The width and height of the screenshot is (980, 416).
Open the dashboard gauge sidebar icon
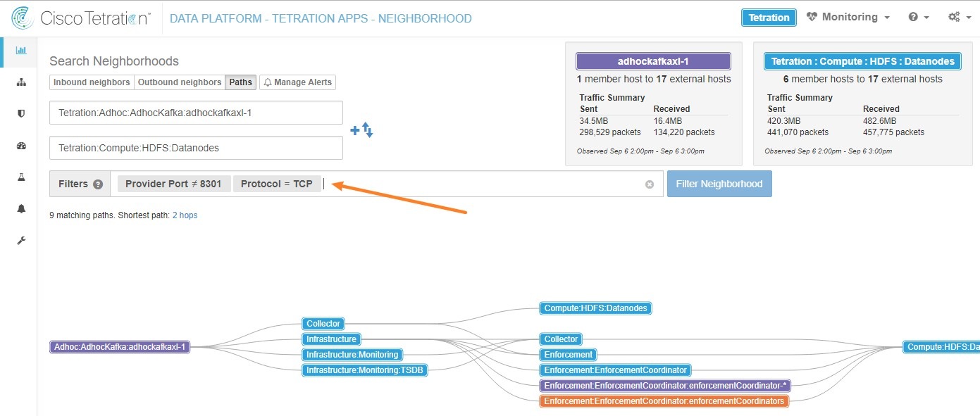(x=21, y=146)
